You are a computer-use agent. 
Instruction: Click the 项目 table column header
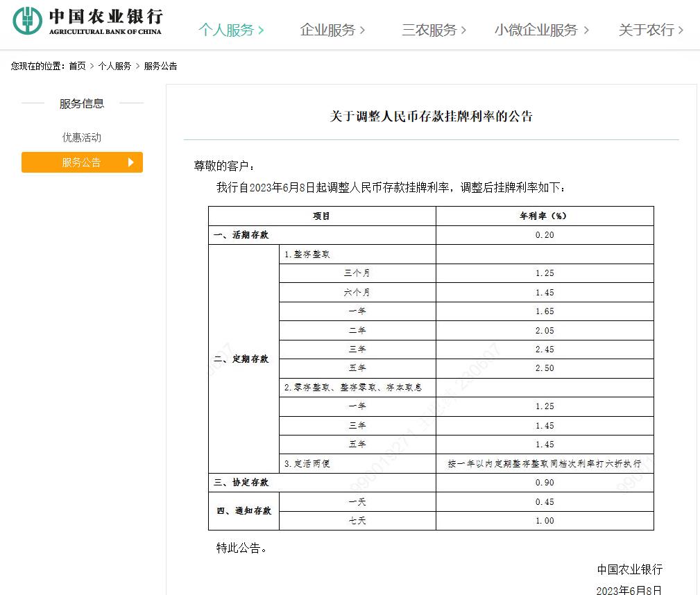click(x=322, y=216)
